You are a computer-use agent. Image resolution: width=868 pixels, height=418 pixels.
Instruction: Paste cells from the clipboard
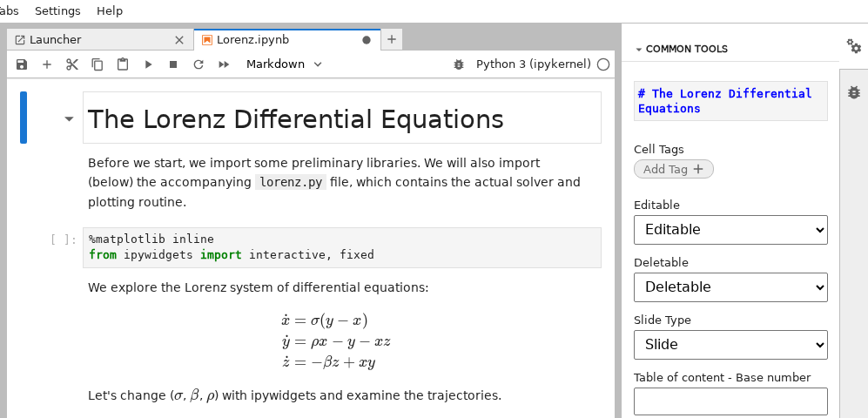[x=123, y=64]
